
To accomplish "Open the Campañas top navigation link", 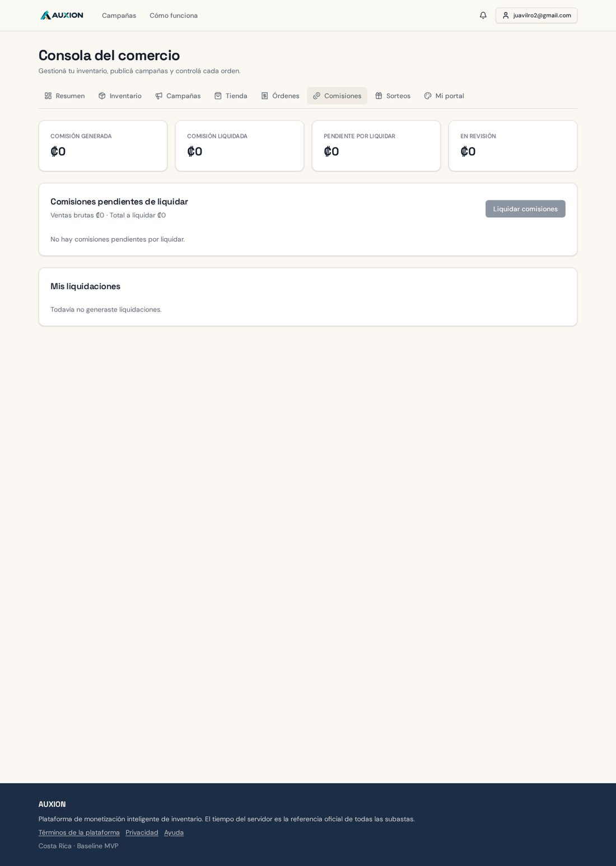I will tap(119, 16).
